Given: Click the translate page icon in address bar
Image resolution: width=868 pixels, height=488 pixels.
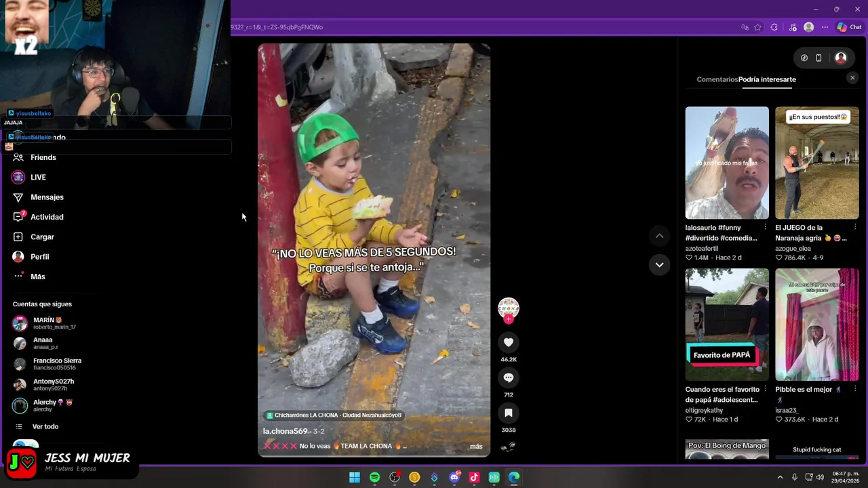Looking at the screenshot, I should tap(745, 27).
